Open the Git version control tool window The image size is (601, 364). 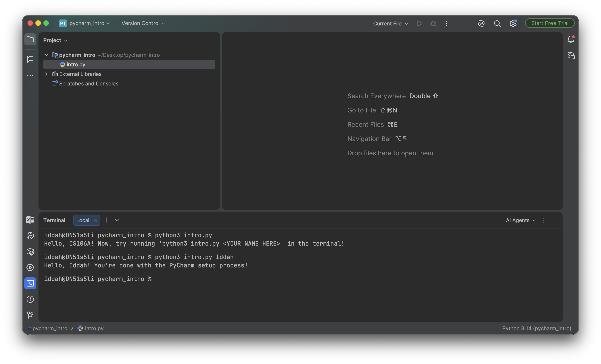coord(30,315)
